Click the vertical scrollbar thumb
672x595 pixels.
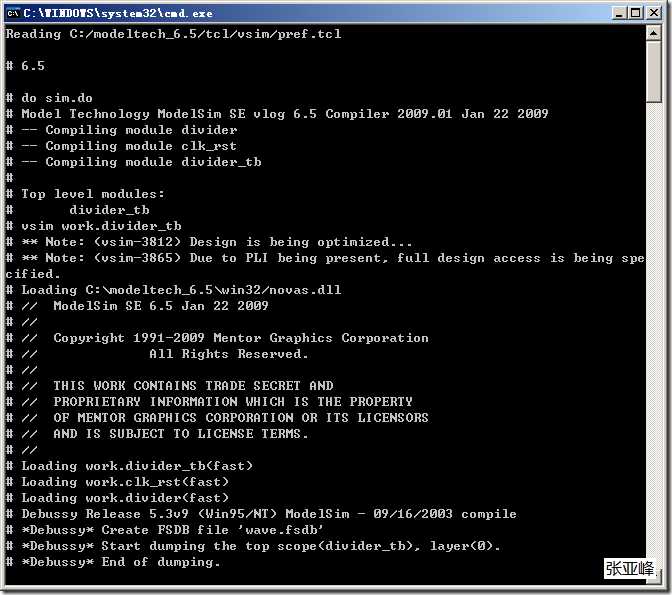(653, 72)
